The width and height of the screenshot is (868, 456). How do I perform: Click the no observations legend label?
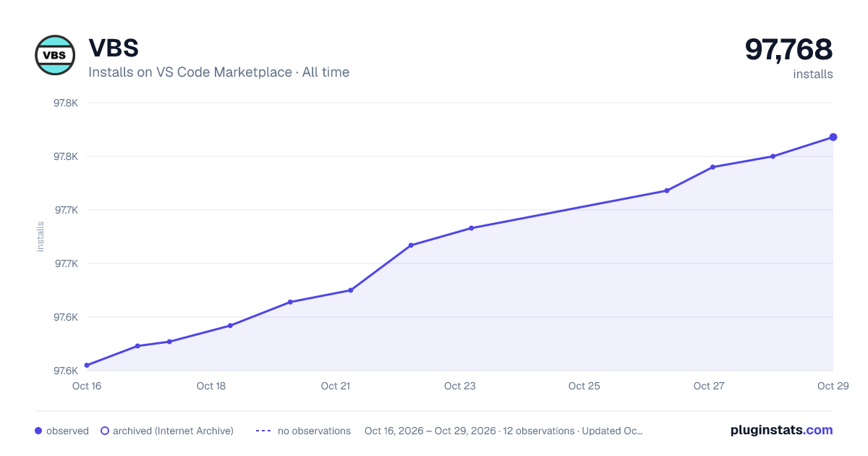[x=314, y=431]
